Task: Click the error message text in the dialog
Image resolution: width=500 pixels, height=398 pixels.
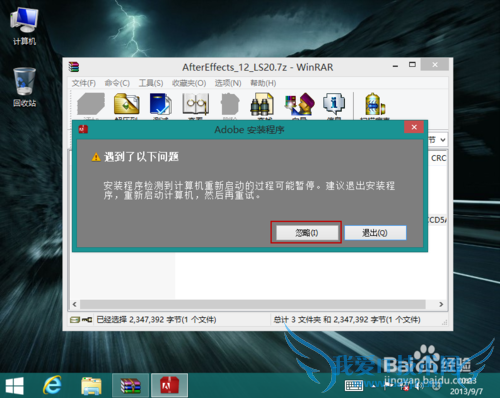Action: pyautogui.click(x=249, y=190)
